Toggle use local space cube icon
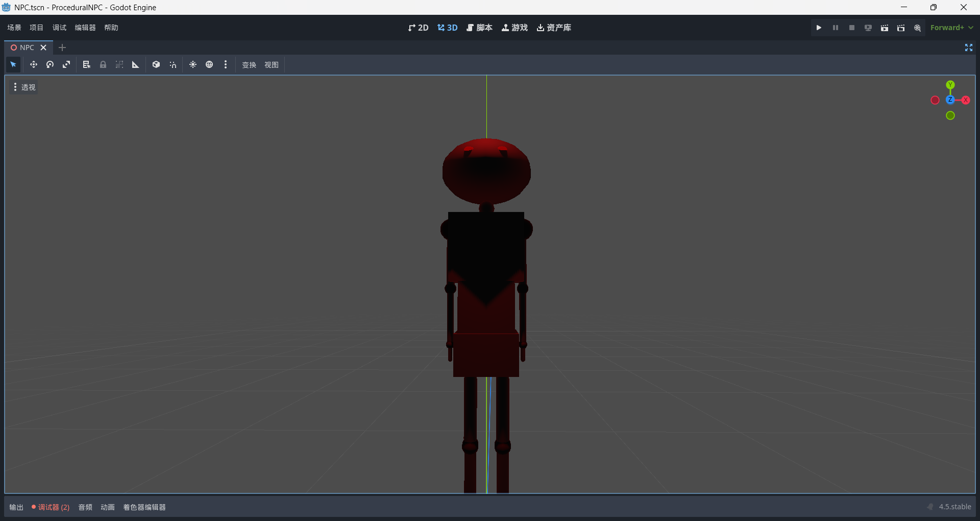 click(x=156, y=65)
